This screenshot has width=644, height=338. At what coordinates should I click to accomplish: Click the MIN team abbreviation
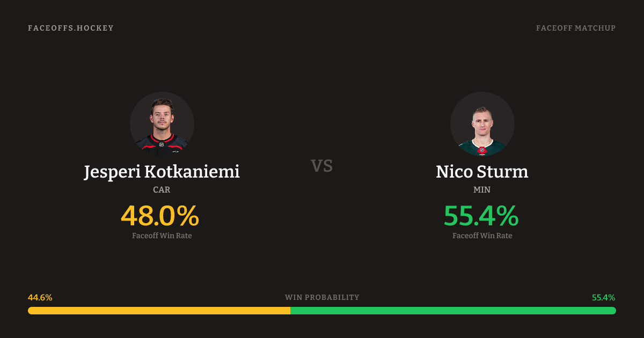(x=482, y=189)
